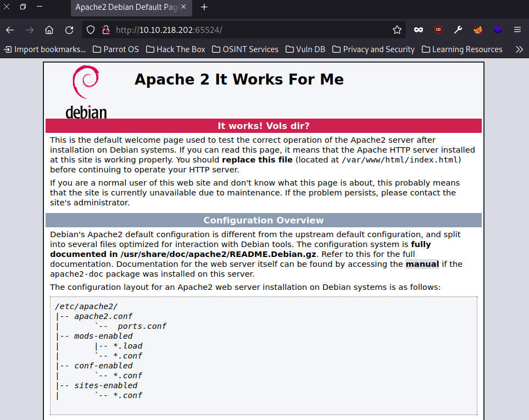Open the Firefox hamburger menu
This screenshot has width=529, height=420.
pos(517,30)
